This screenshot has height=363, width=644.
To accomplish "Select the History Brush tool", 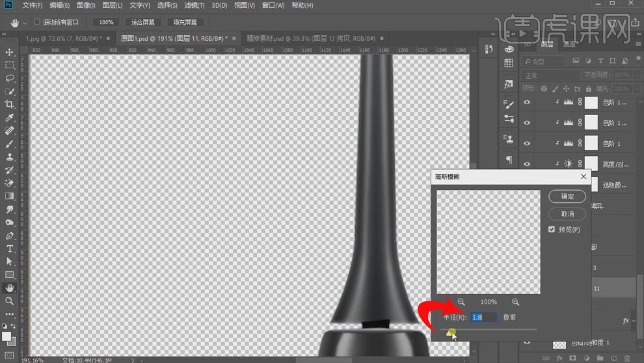I will point(10,170).
